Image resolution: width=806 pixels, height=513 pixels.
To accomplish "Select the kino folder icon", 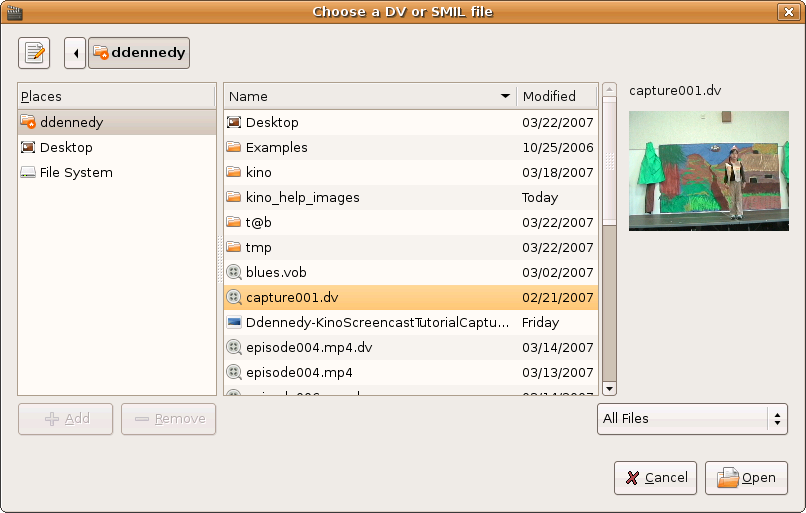I will 234,172.
